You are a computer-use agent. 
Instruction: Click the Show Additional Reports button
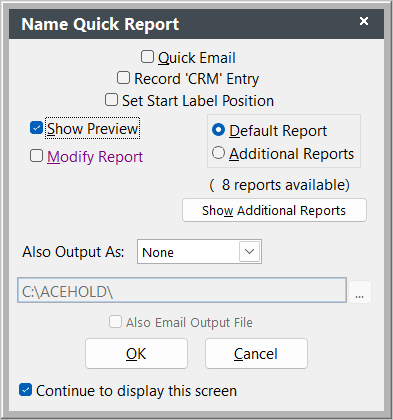click(274, 210)
